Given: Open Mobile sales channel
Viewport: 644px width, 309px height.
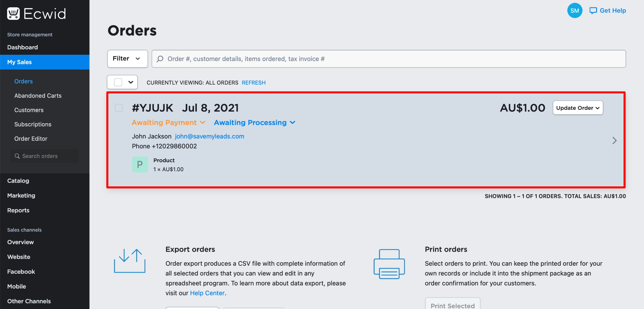Looking at the screenshot, I should (x=17, y=286).
